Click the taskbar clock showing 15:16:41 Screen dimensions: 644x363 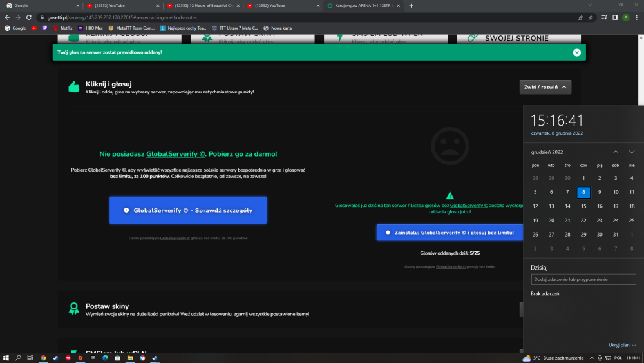[x=633, y=358]
